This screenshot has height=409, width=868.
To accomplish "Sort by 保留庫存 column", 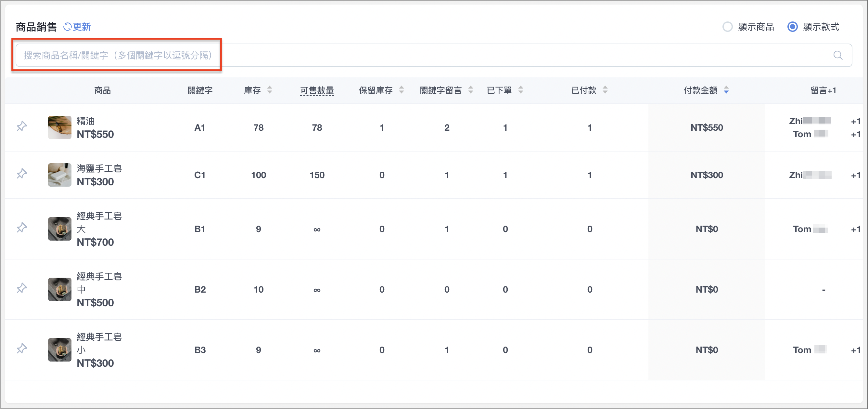I will (x=401, y=90).
